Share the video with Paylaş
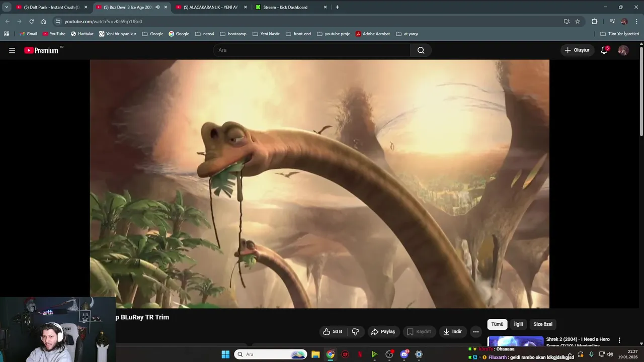 383,332
